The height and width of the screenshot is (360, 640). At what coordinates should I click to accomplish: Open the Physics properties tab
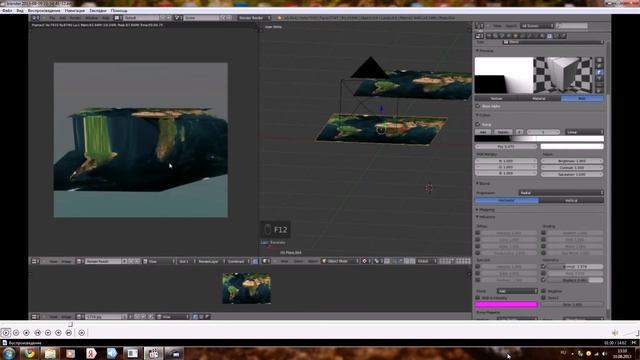(563, 36)
